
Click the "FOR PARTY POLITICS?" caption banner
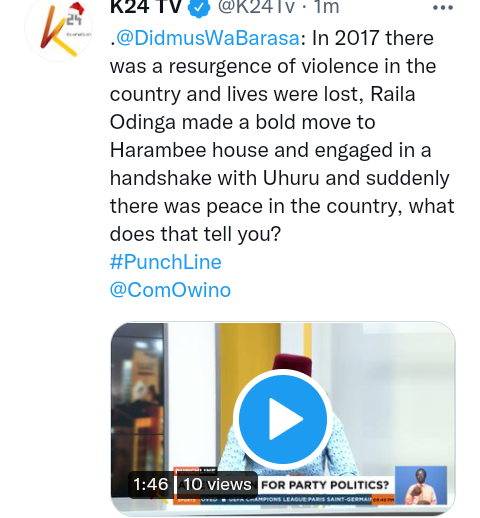(x=325, y=485)
